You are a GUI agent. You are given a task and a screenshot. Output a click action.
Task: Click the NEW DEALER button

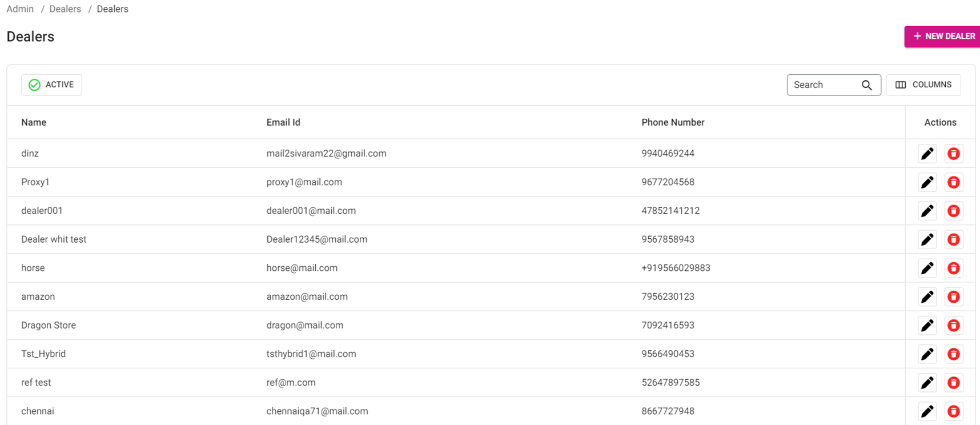[x=943, y=36]
